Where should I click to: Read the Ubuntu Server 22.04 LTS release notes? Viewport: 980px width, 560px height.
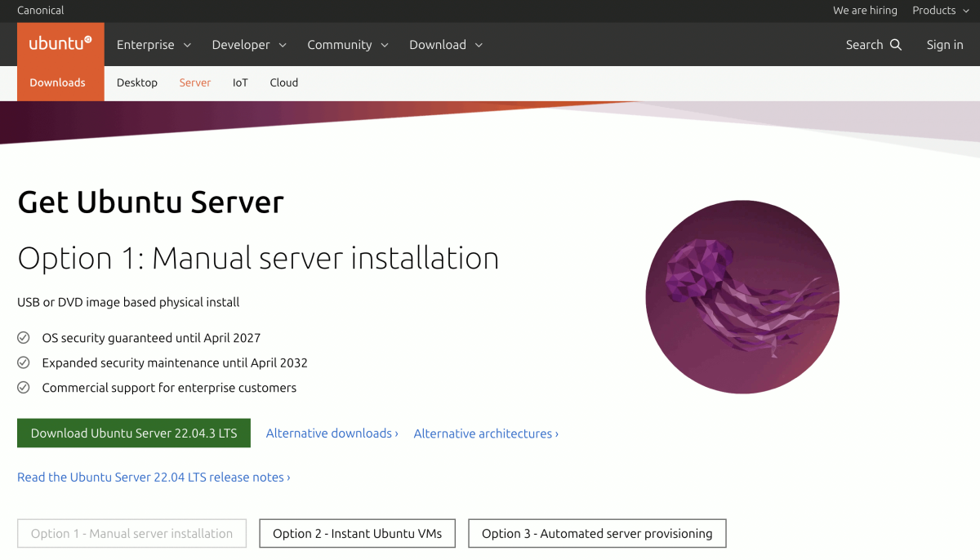tap(154, 477)
